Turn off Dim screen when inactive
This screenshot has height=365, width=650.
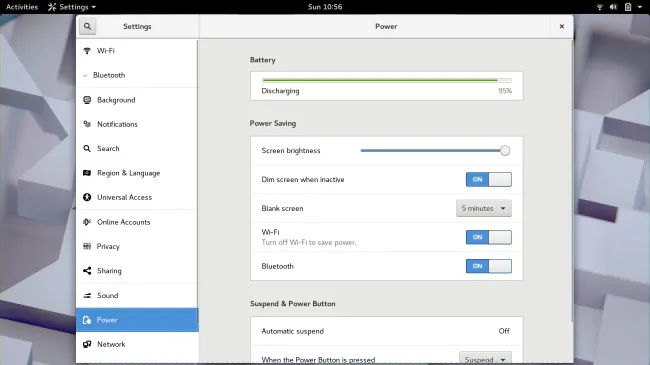click(x=489, y=180)
